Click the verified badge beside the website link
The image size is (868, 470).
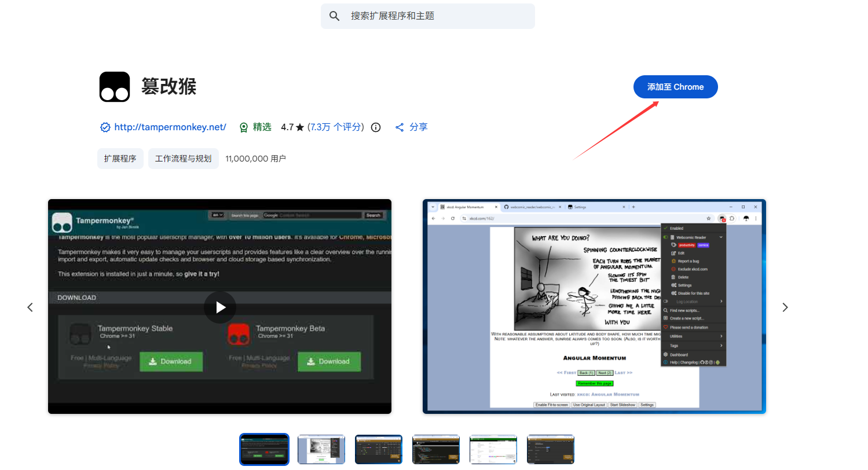tap(105, 127)
